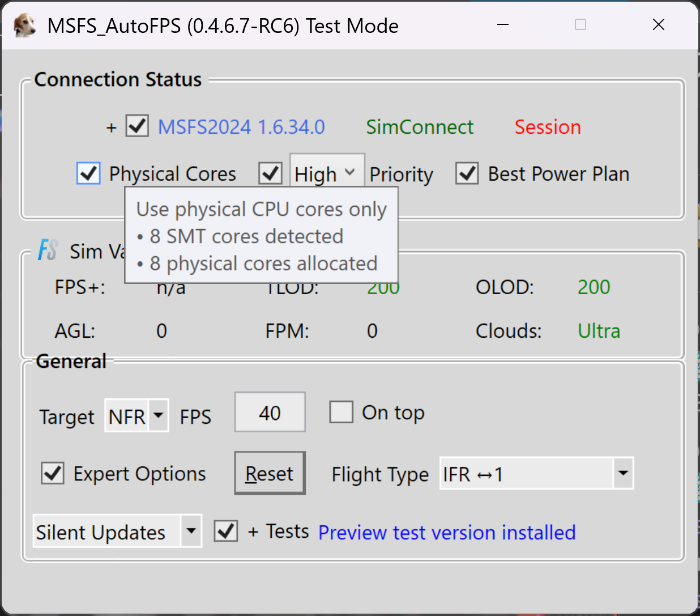
Task: Click the SimConnect status label
Action: point(420,127)
